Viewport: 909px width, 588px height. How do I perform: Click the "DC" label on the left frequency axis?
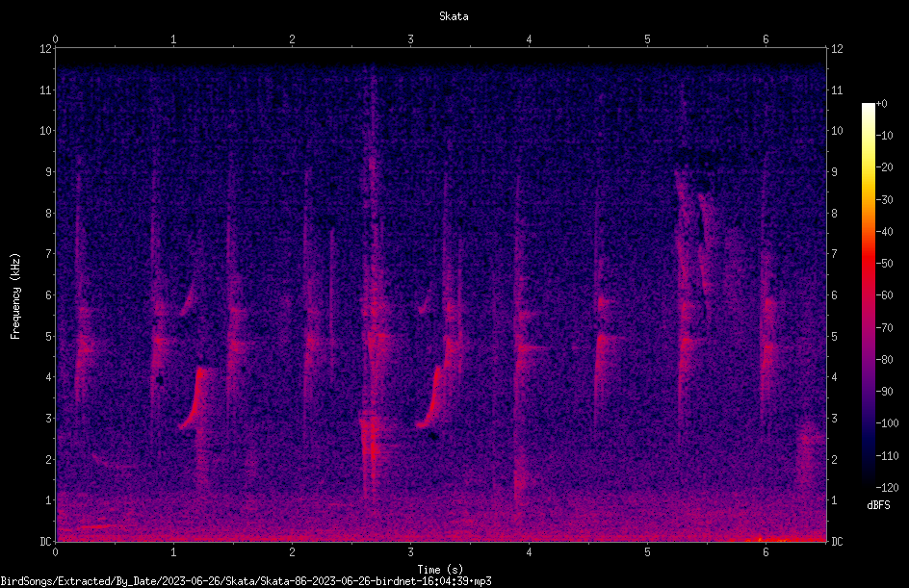[x=46, y=542]
